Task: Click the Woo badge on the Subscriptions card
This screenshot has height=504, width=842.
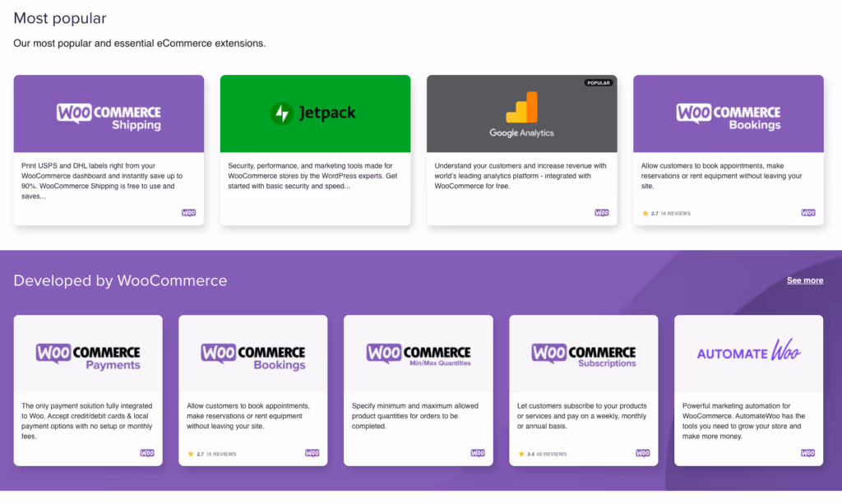Action: [x=643, y=452]
